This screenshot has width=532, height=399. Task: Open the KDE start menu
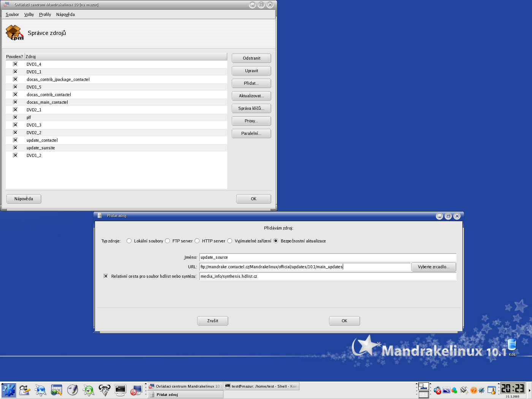coord(8,390)
